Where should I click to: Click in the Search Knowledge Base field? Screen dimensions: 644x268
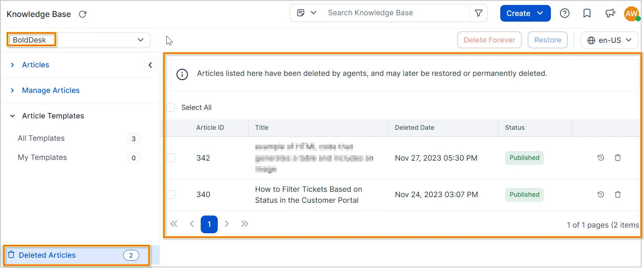(393, 13)
